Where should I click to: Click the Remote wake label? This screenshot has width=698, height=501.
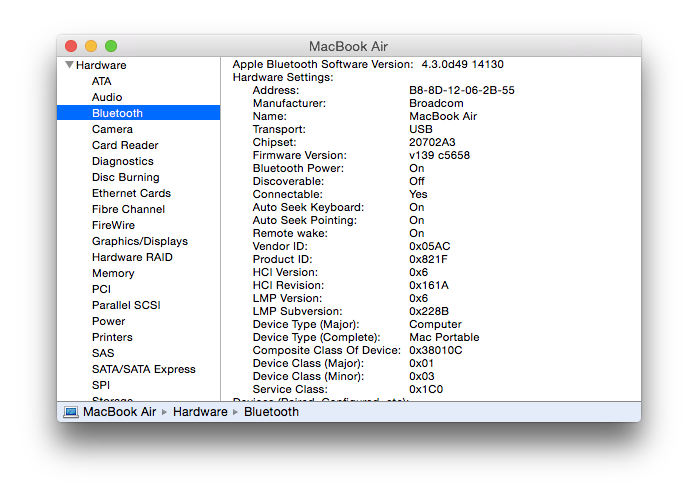pyautogui.click(x=290, y=233)
